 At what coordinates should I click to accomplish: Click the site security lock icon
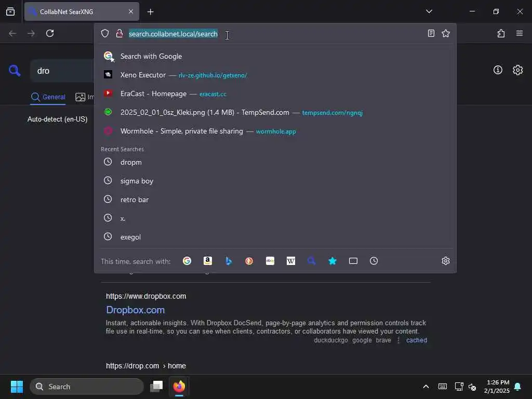point(119,33)
